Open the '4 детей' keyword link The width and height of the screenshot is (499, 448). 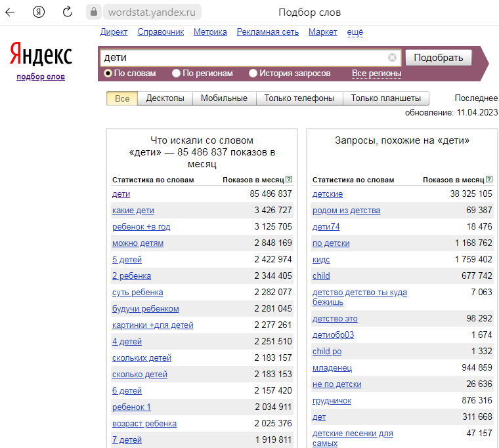127,342
